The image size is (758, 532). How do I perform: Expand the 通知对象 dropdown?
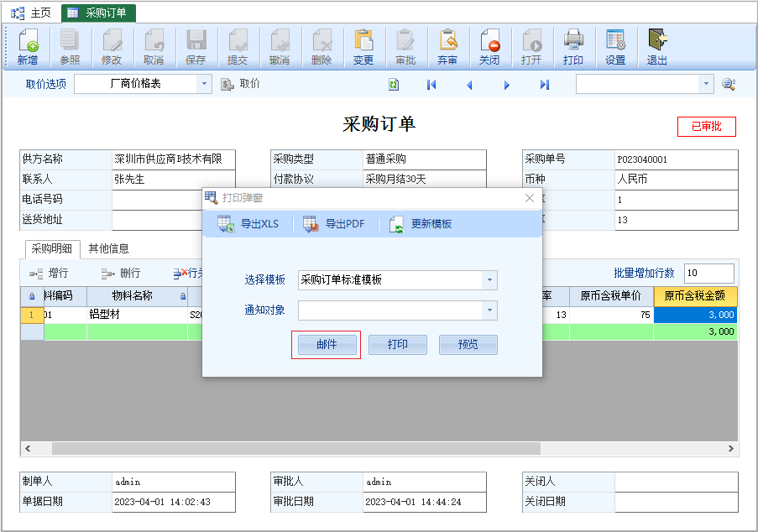(489, 310)
